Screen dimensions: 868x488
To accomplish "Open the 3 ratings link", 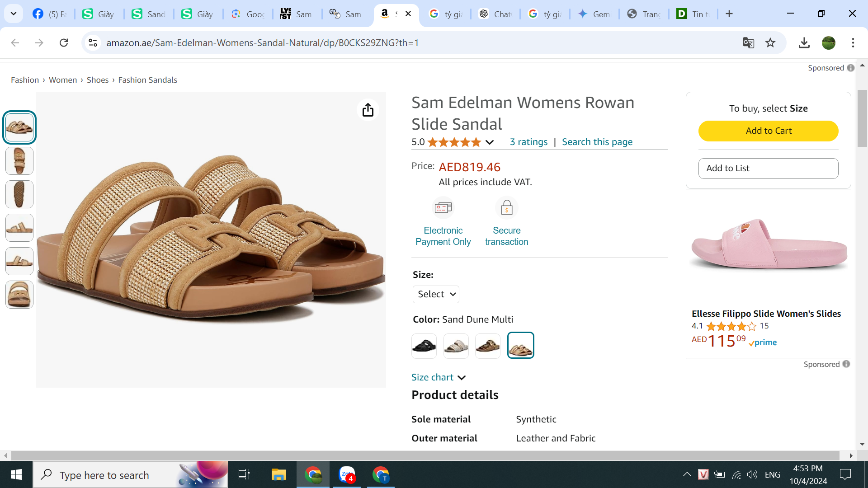I will coord(528,142).
